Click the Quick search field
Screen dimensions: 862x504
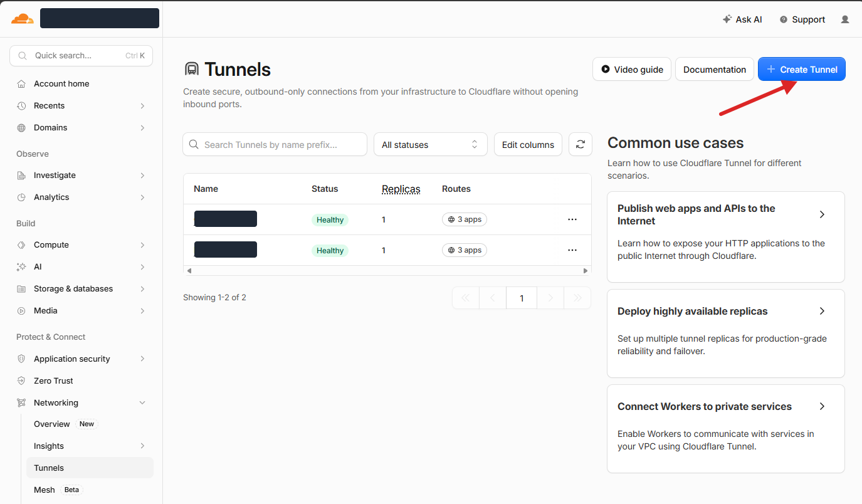pyautogui.click(x=81, y=56)
